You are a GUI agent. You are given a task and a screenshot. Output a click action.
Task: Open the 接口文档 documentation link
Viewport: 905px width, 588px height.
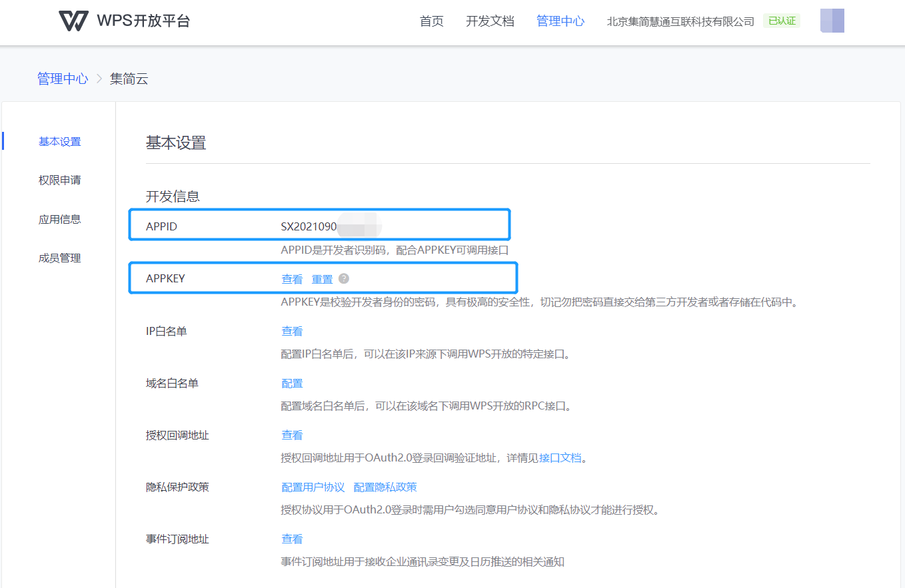tap(559, 457)
